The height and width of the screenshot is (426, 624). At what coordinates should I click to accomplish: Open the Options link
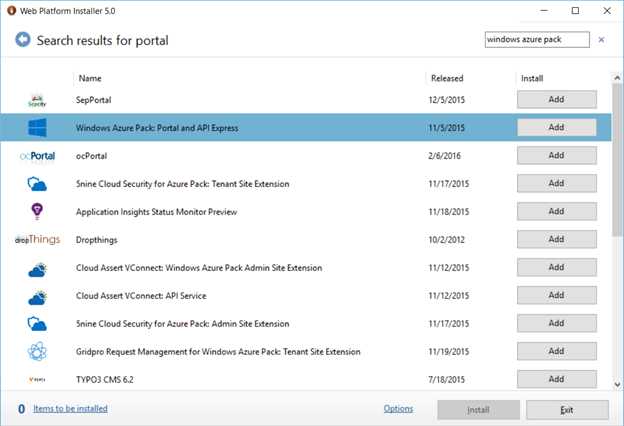[x=398, y=408]
